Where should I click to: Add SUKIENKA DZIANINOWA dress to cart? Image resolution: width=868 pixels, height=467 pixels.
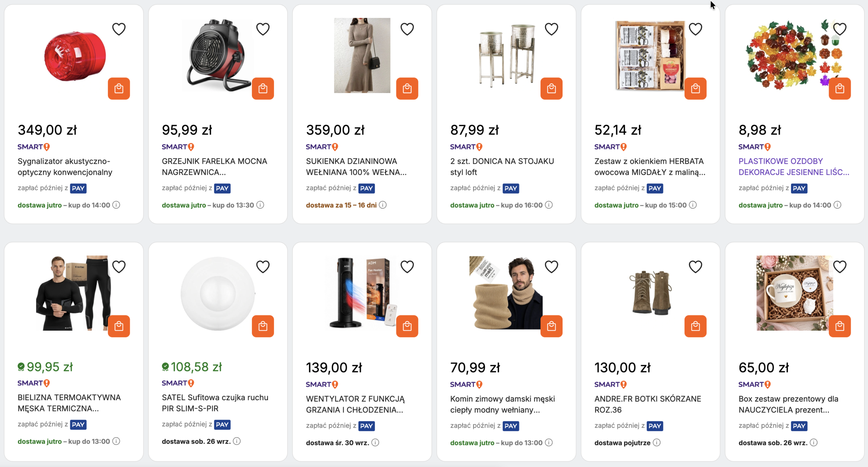coord(407,89)
